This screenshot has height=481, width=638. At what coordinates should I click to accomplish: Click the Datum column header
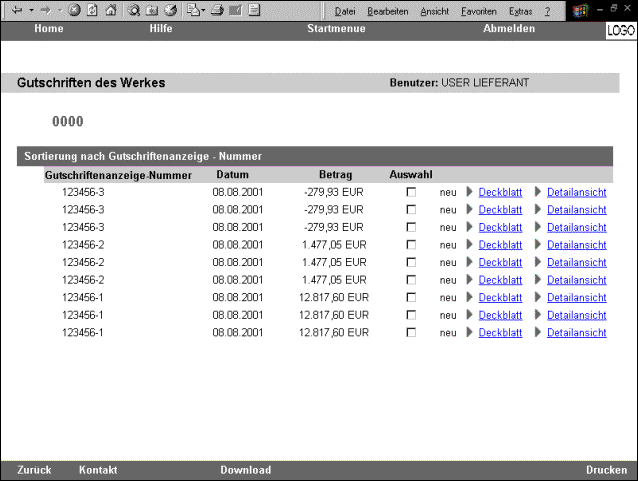click(x=232, y=175)
